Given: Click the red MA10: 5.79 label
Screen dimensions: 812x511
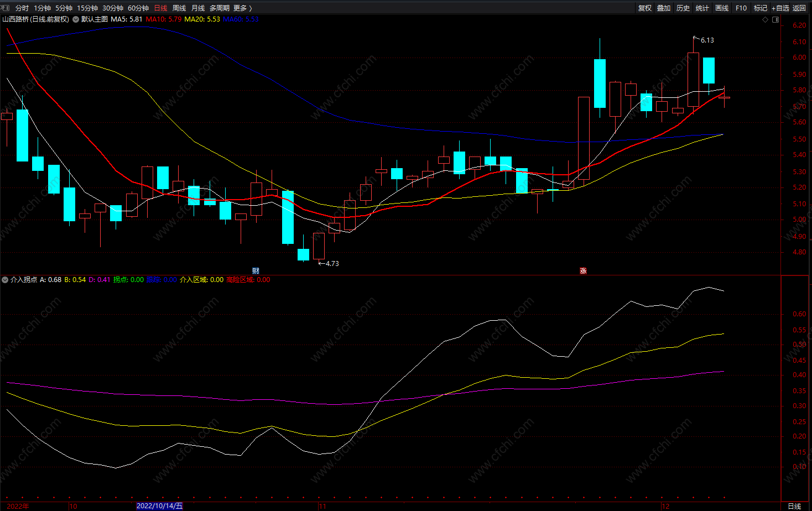Looking at the screenshot, I should (164, 19).
